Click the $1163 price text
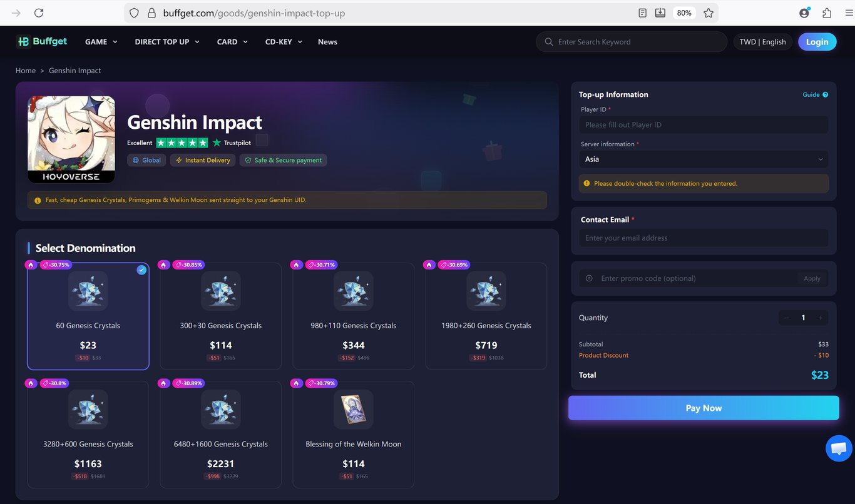Image resolution: width=855 pixels, height=504 pixels. pyautogui.click(x=88, y=463)
